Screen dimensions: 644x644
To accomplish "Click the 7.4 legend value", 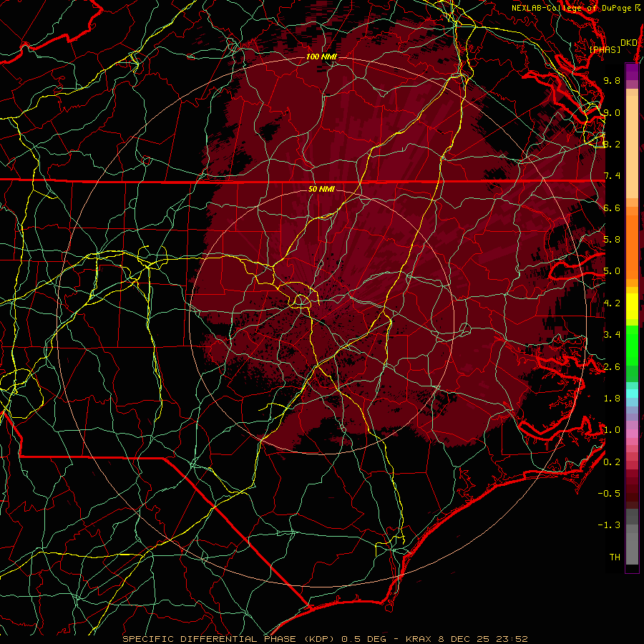I will click(612, 176).
